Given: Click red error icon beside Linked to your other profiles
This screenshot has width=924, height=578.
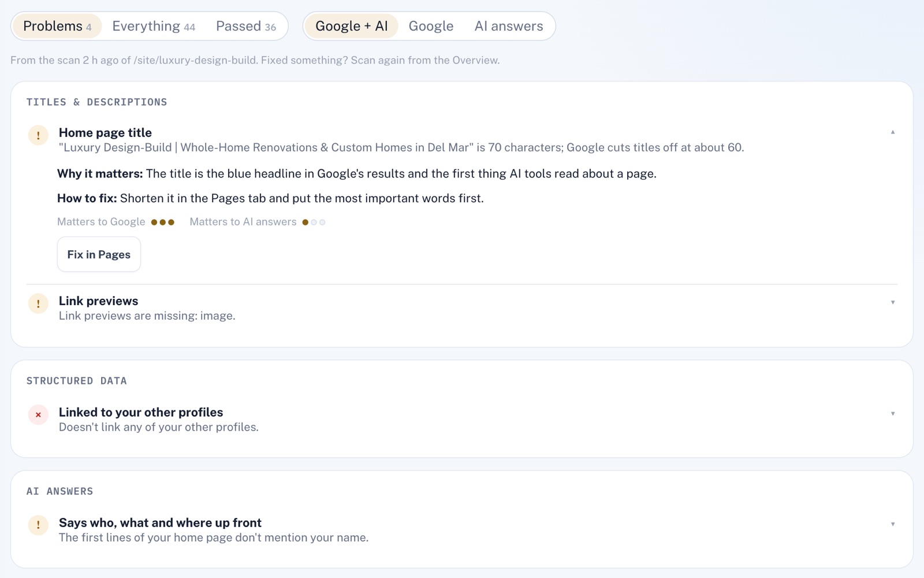Looking at the screenshot, I should [38, 414].
